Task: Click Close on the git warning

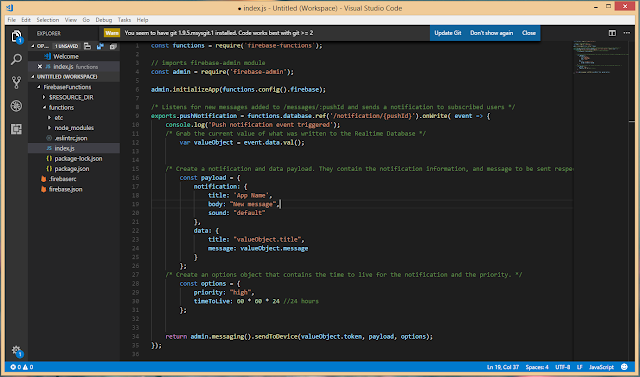Action: click(529, 33)
